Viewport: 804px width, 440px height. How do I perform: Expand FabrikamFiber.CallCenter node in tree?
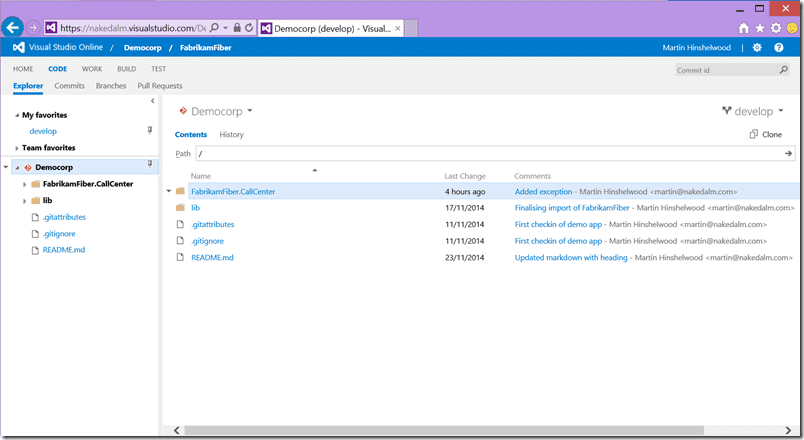point(24,184)
